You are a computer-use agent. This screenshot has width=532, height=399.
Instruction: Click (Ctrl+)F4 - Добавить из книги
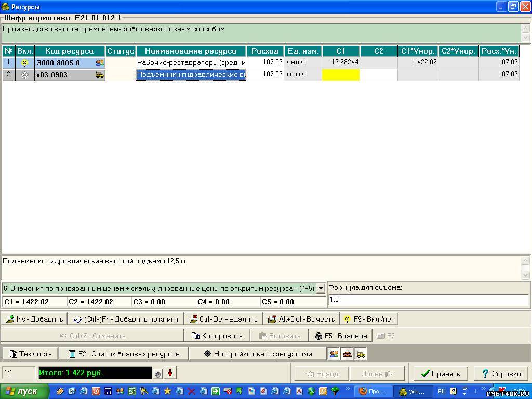coord(126,319)
